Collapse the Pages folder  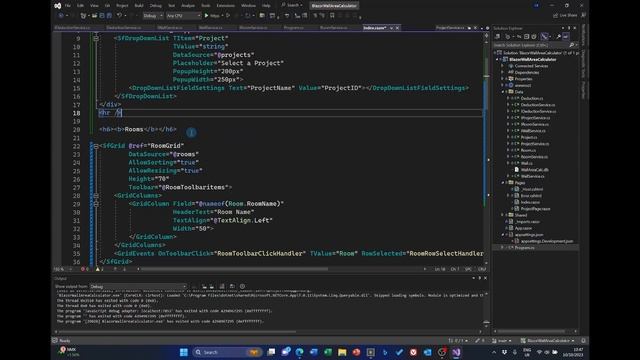[x=502, y=182]
